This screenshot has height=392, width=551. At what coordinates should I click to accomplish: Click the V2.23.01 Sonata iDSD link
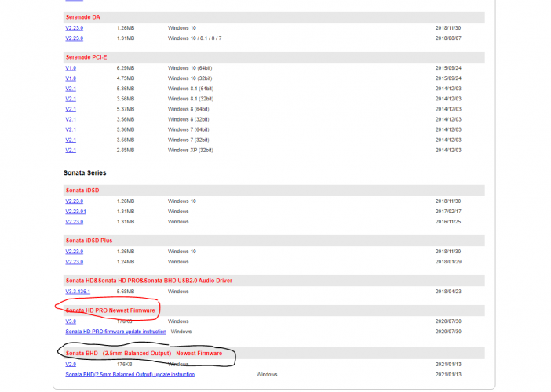pyautogui.click(x=75, y=211)
